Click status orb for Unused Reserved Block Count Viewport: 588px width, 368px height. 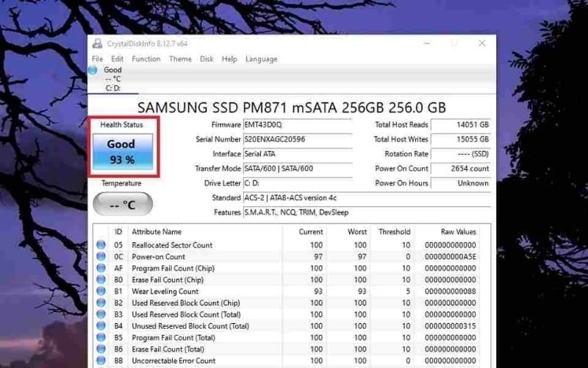click(101, 326)
